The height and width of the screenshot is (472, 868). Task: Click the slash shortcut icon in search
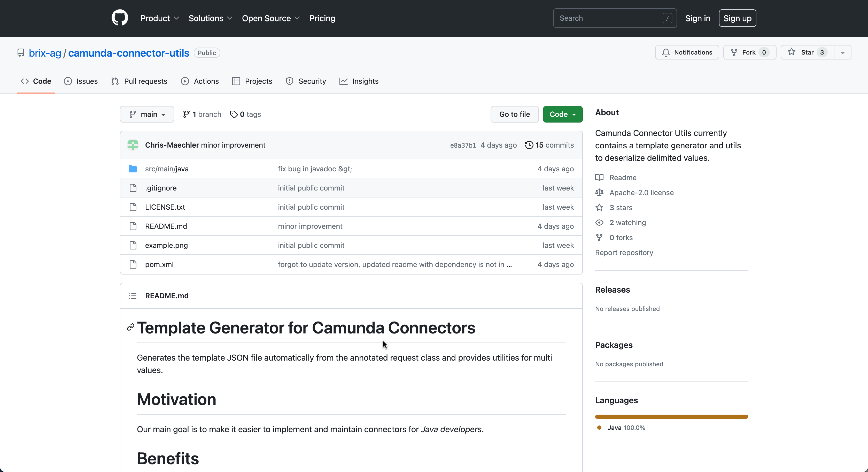(667, 18)
